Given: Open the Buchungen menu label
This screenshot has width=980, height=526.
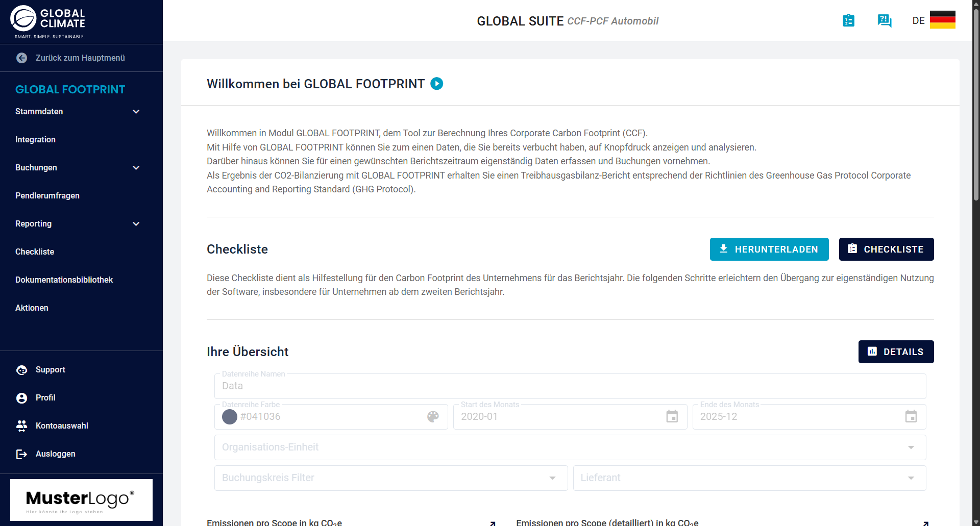Looking at the screenshot, I should click(x=36, y=168).
